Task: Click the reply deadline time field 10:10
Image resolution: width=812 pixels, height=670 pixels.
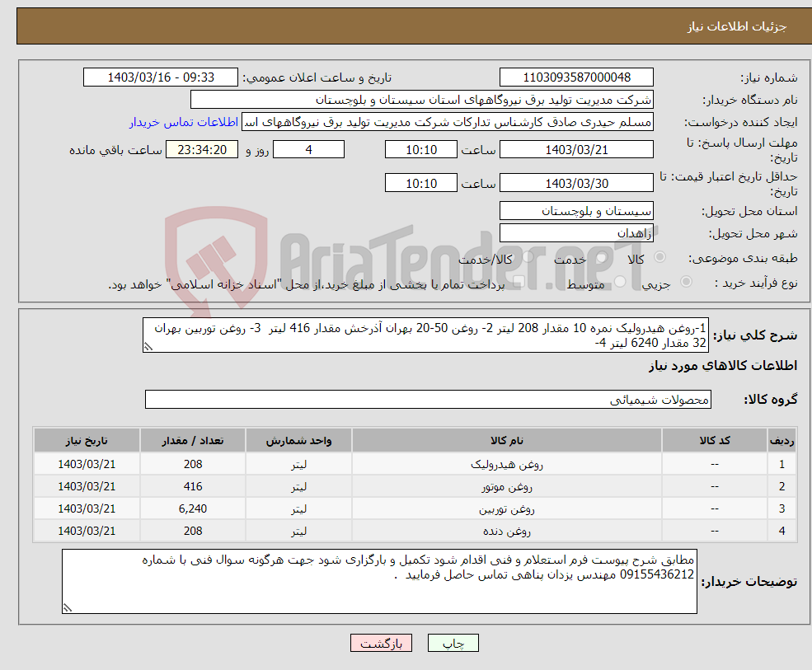Action: (x=421, y=150)
